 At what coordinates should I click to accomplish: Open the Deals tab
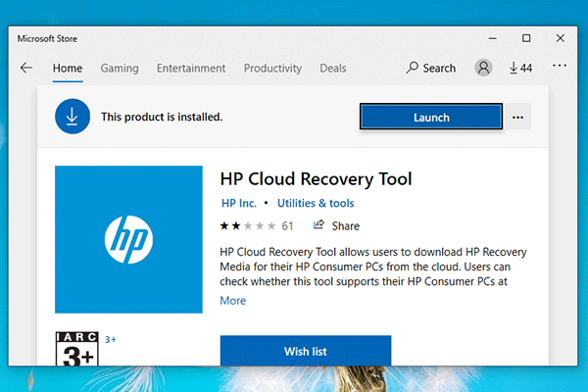pos(332,69)
